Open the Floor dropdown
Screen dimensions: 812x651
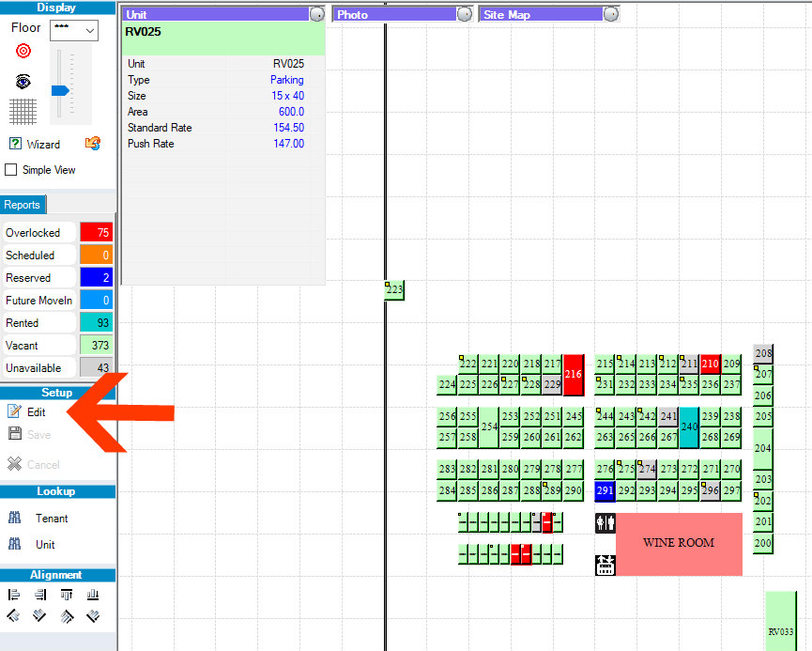74,30
